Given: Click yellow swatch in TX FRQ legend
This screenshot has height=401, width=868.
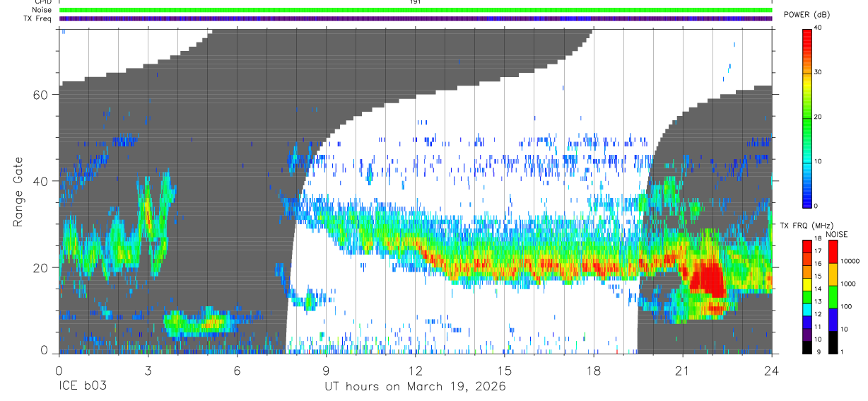Looking at the screenshot, I should [x=808, y=284].
